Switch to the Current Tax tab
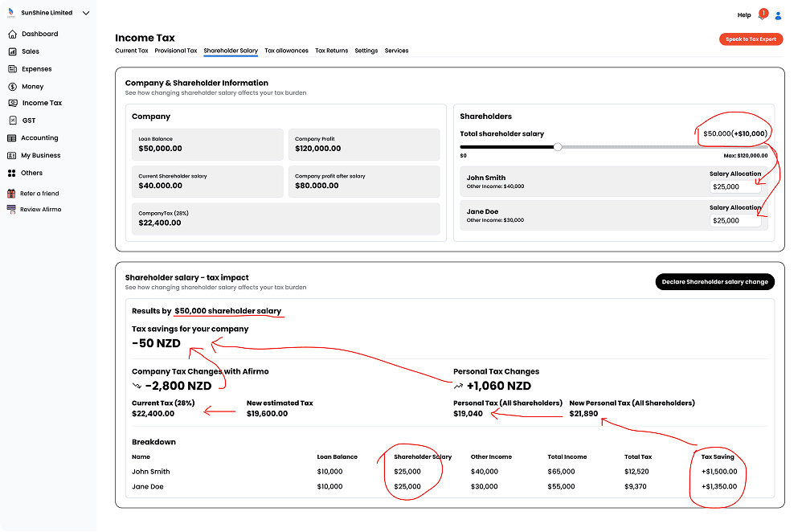This screenshot has width=802, height=532. pyautogui.click(x=132, y=51)
